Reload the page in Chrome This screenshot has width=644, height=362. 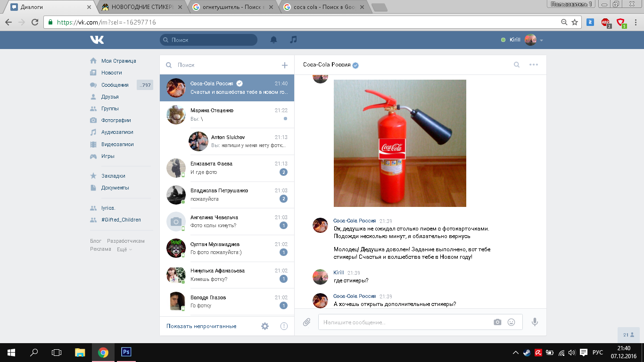[34, 22]
